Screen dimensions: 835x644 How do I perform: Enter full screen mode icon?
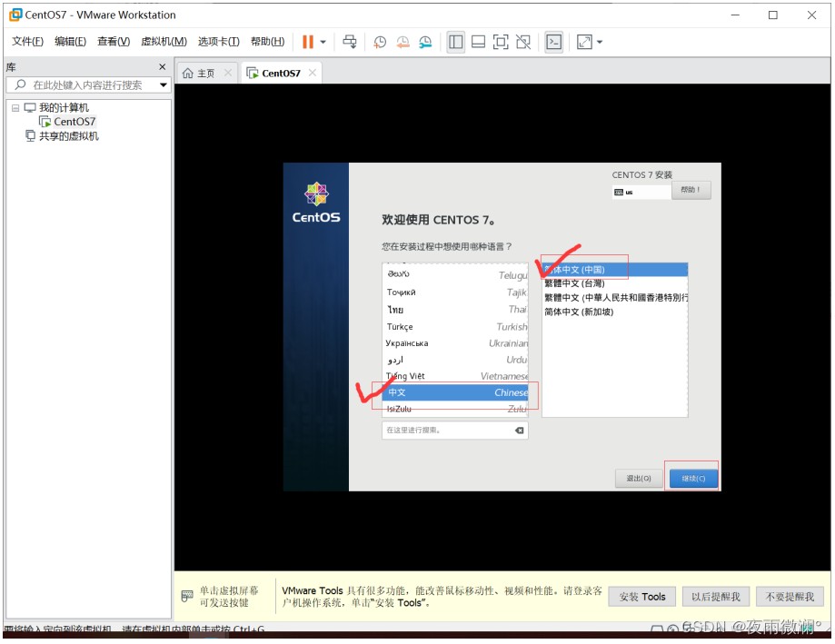(x=501, y=42)
